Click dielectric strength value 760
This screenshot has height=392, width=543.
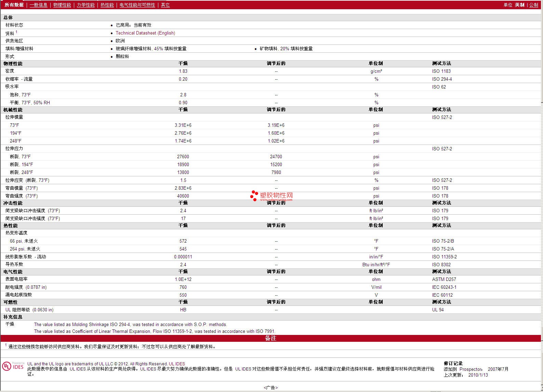[x=183, y=287]
